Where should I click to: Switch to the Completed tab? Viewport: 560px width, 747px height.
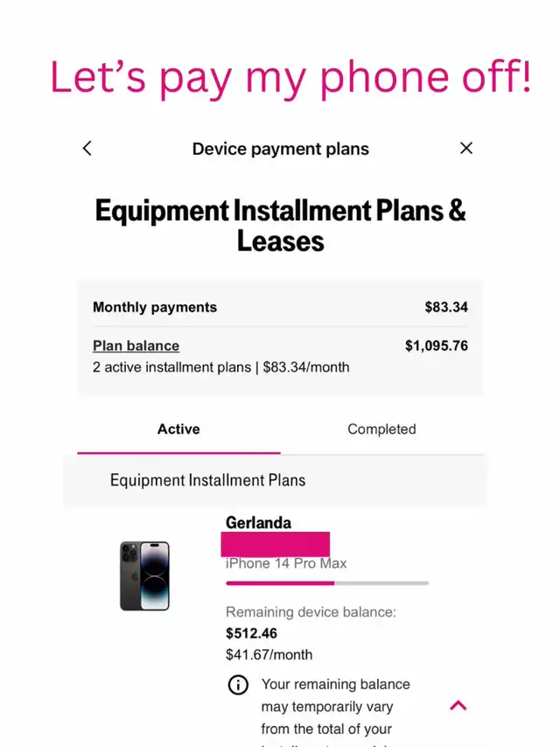381,429
